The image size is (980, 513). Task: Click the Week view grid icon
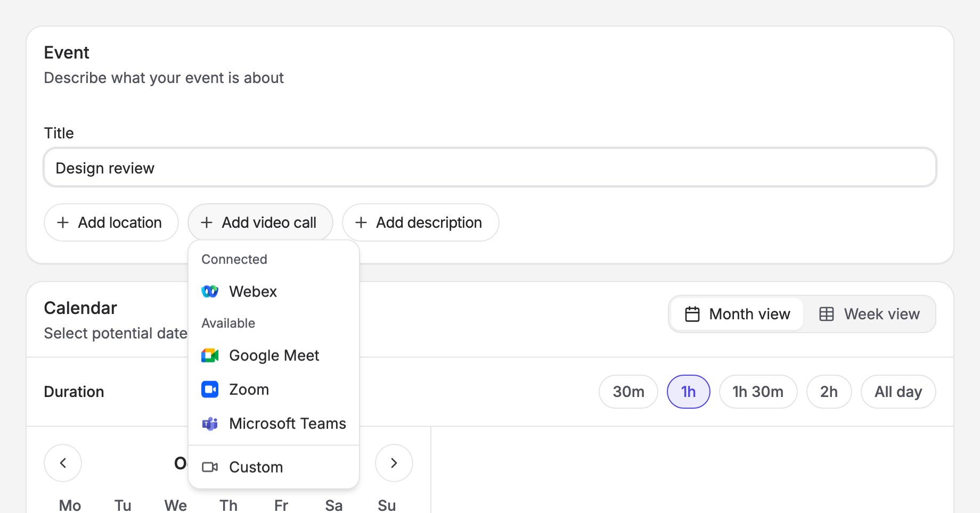(x=827, y=314)
